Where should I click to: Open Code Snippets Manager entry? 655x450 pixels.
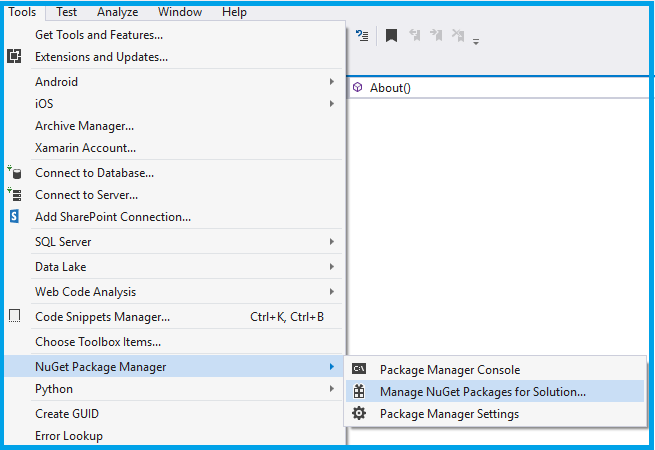175,317
